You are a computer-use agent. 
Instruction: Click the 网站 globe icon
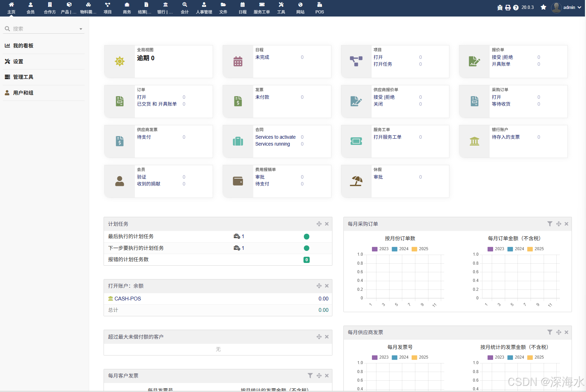coord(300,5)
